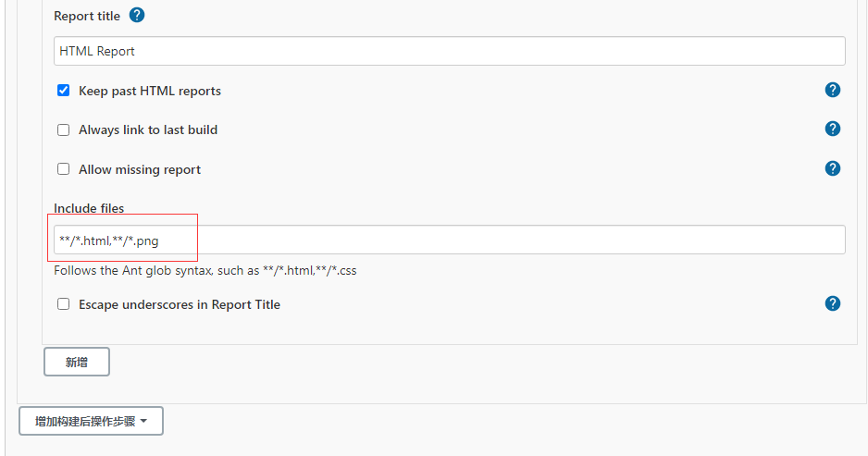Enable Always link to last build checkbox
Viewport: 868px width, 456px height.
pyautogui.click(x=64, y=130)
